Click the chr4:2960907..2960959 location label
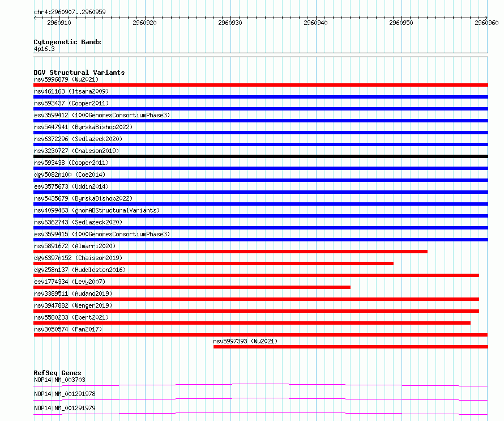 (70, 12)
